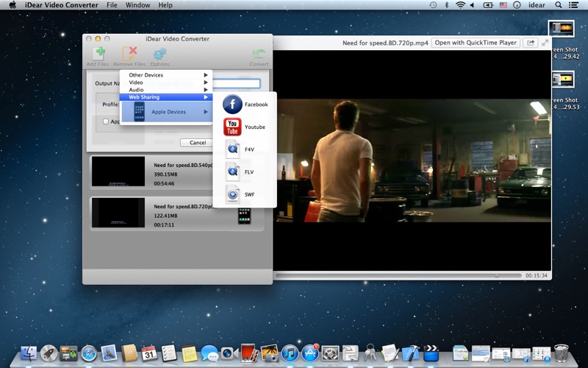Open Xcode hammer icon in dock

pyautogui.click(x=411, y=353)
